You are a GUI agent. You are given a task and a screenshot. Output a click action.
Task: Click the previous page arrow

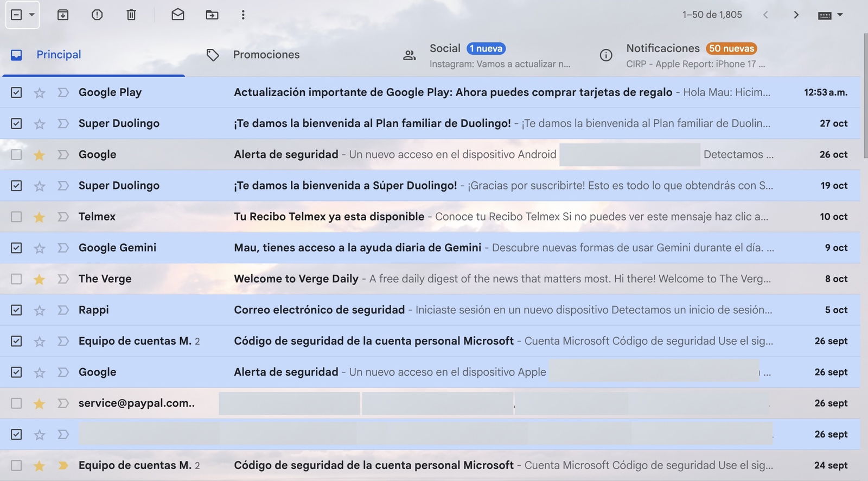pos(765,15)
